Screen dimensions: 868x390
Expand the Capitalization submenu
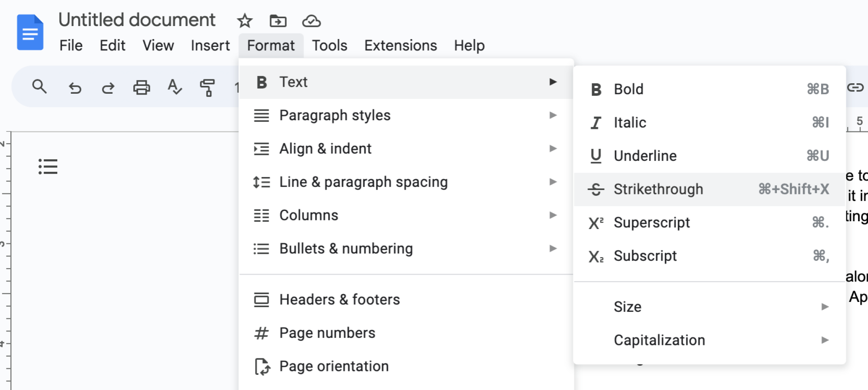click(710, 340)
